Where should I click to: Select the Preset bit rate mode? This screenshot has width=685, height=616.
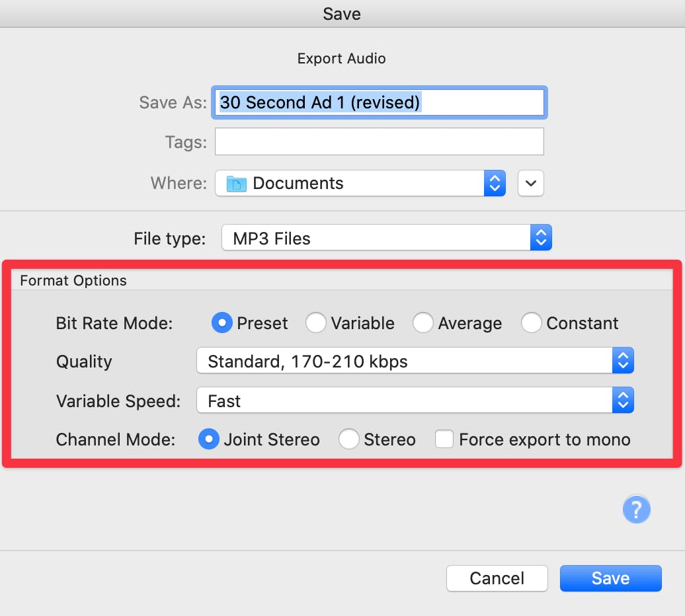(223, 323)
